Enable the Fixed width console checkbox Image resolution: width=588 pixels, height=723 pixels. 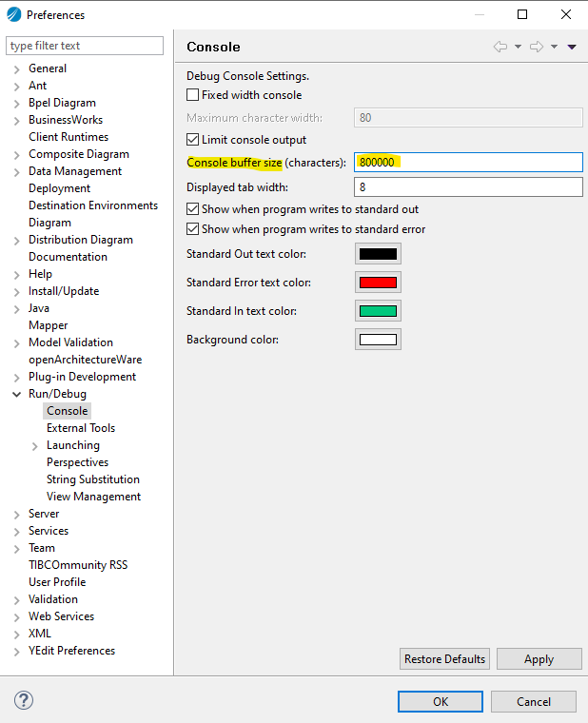point(193,95)
